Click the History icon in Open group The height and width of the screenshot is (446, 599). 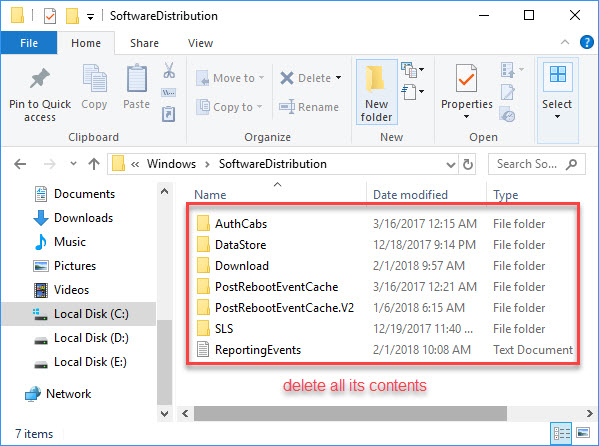point(508,115)
